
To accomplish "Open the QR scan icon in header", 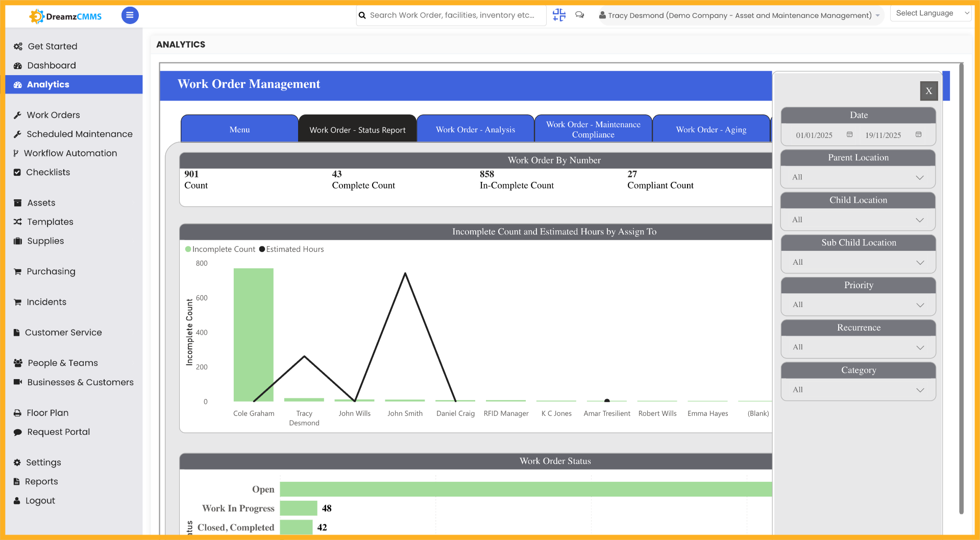I will (559, 15).
